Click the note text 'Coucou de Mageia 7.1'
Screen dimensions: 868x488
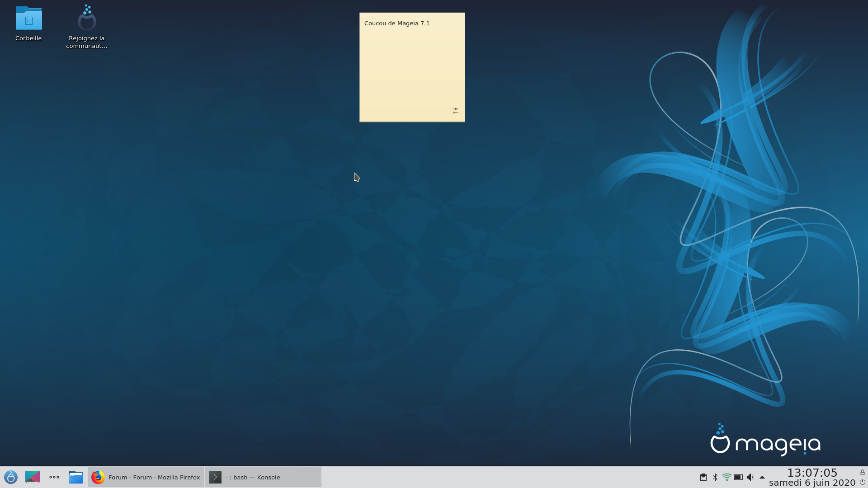coord(397,23)
